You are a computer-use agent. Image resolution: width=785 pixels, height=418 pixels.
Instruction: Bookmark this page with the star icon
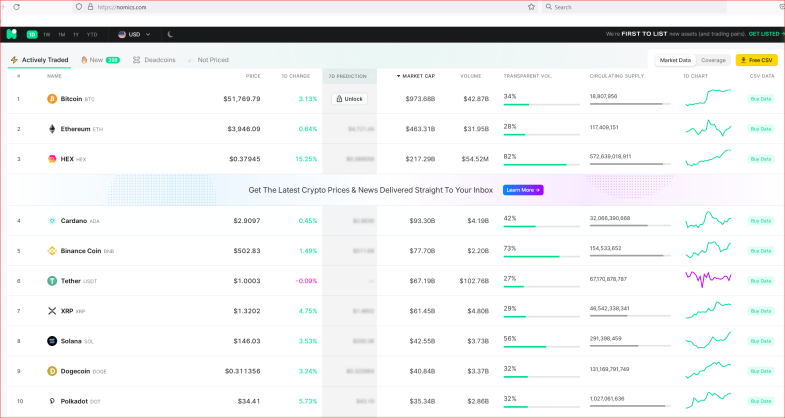click(531, 7)
